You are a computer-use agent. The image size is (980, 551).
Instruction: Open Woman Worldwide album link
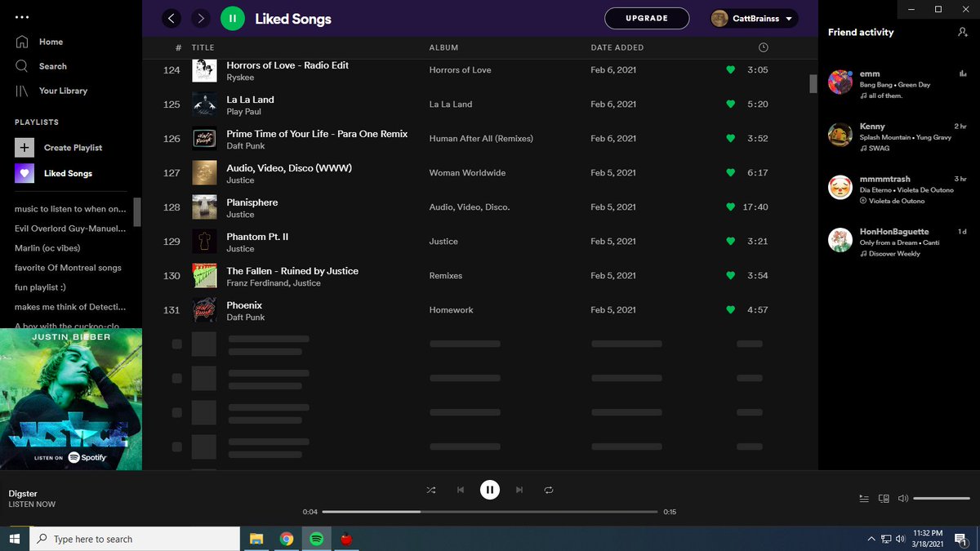pyautogui.click(x=467, y=173)
